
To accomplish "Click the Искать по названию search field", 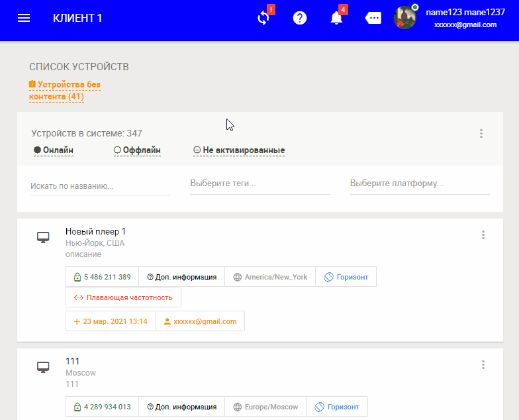I will coord(99,186).
